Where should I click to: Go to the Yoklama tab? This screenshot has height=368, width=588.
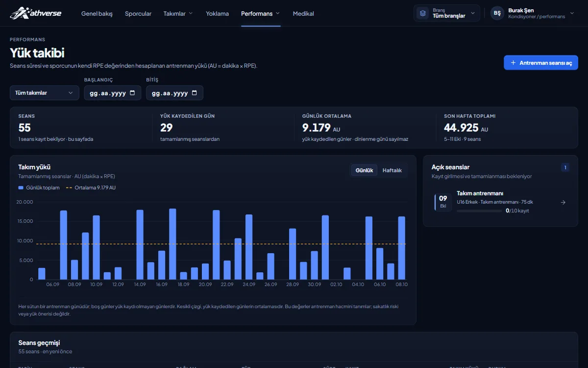217,14
